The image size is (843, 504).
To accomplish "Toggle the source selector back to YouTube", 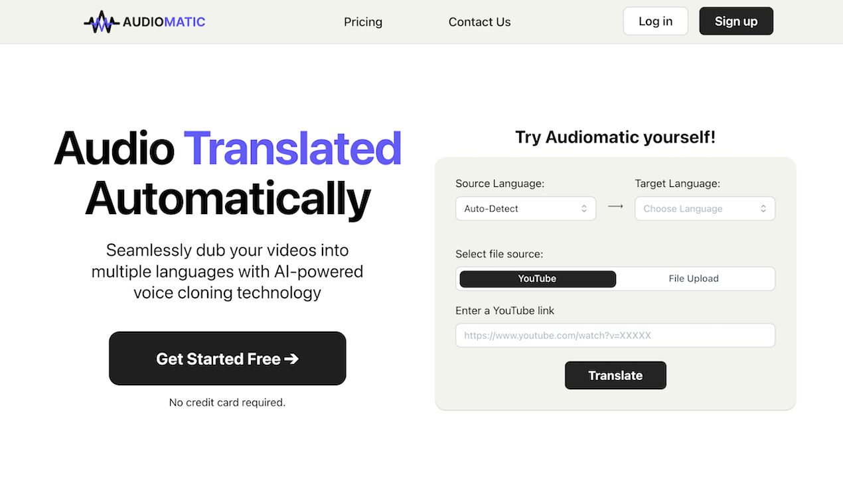I will click(x=536, y=279).
